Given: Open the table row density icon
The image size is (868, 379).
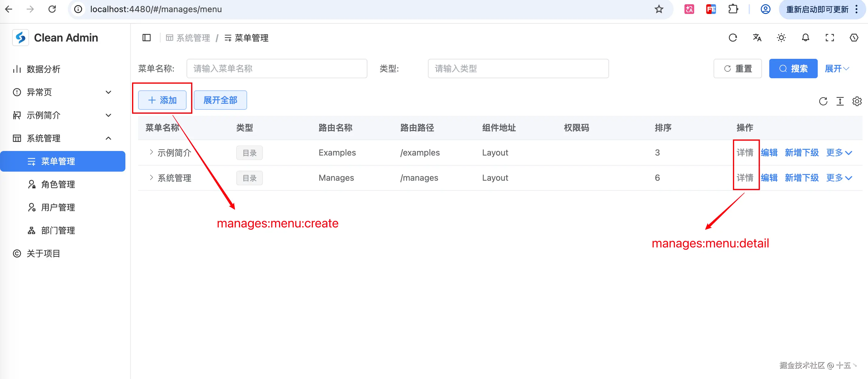Looking at the screenshot, I should 840,101.
